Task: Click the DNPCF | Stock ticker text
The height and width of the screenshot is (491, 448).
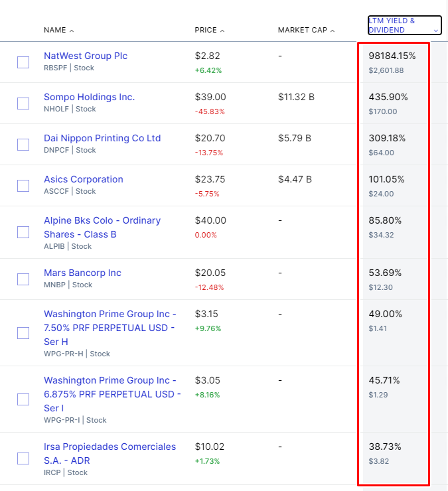Action: coord(70,150)
